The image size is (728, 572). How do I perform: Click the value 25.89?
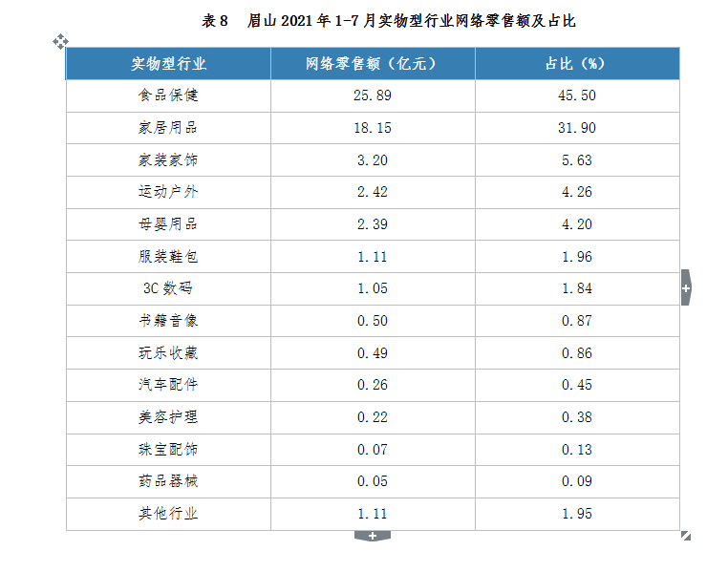tap(373, 95)
